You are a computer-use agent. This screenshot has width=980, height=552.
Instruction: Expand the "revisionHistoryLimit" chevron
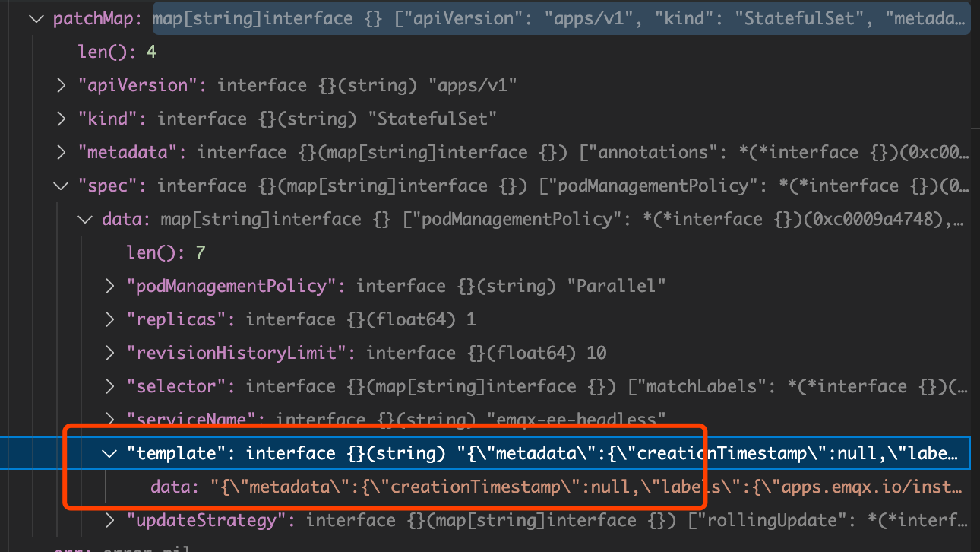pos(110,353)
